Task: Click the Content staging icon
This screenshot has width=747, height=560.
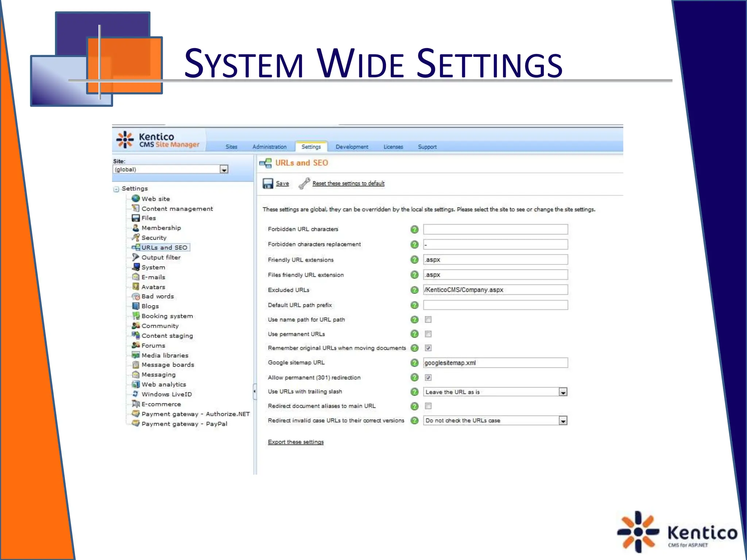Action: click(136, 335)
